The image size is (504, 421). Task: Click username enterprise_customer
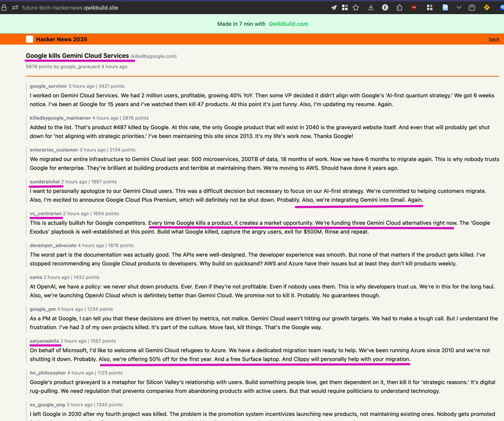coord(54,150)
